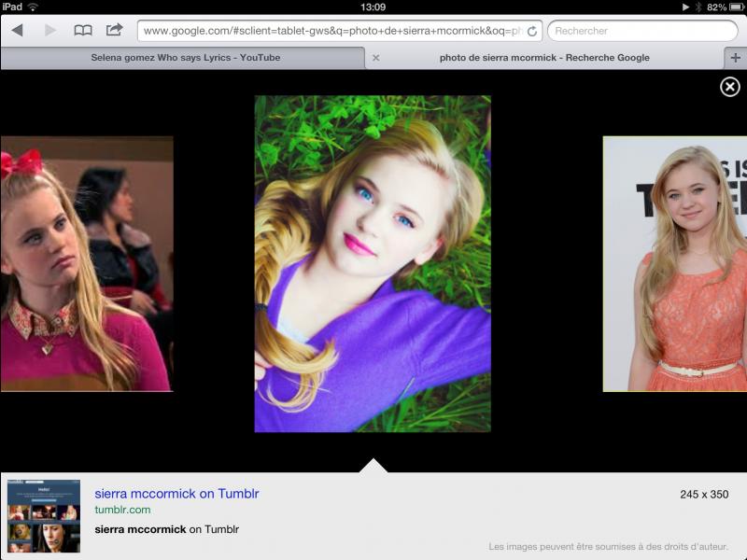Tap the Wi-Fi icon in status bar
This screenshot has width=747, height=560.
33,7
